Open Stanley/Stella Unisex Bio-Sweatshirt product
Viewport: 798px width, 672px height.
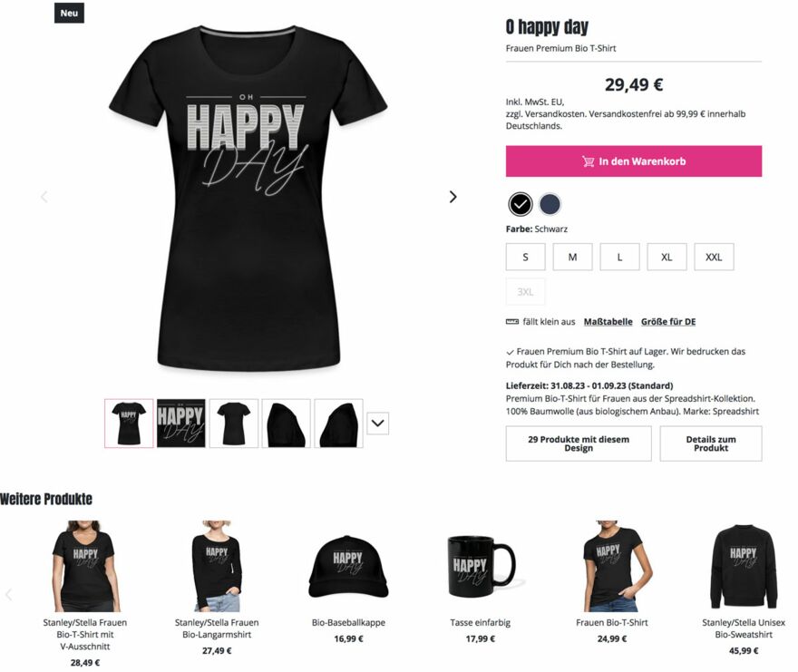tap(744, 588)
